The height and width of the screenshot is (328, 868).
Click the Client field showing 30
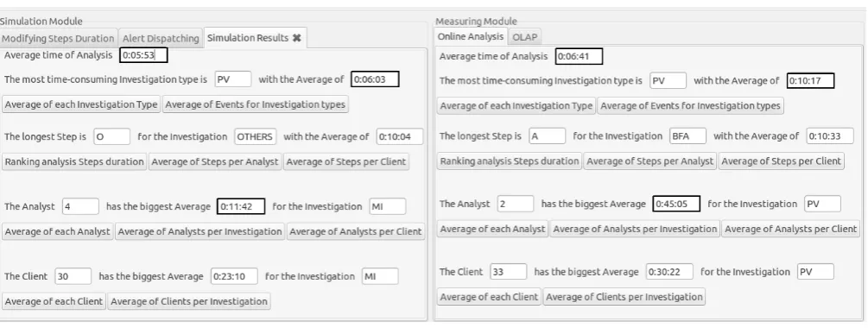tap(73, 276)
